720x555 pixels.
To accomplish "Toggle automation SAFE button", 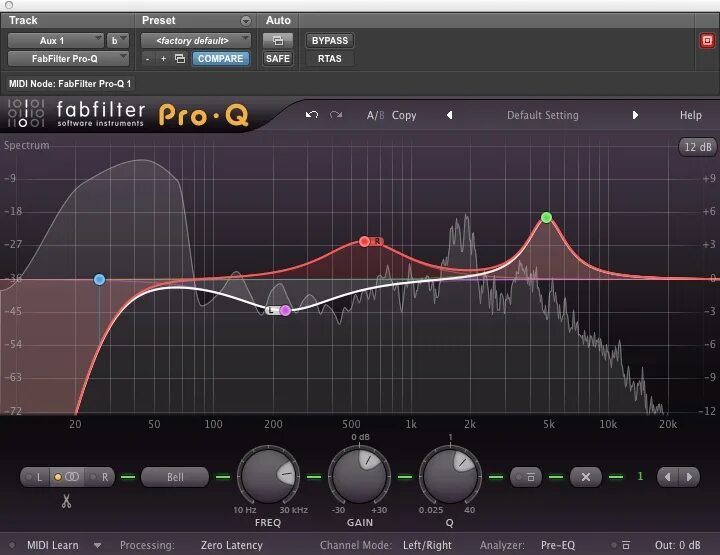I will click(278, 59).
